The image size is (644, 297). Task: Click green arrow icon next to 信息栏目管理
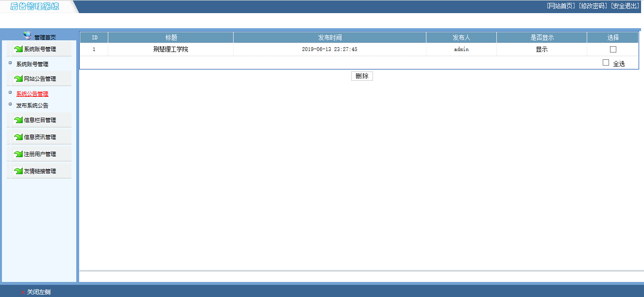(x=18, y=120)
